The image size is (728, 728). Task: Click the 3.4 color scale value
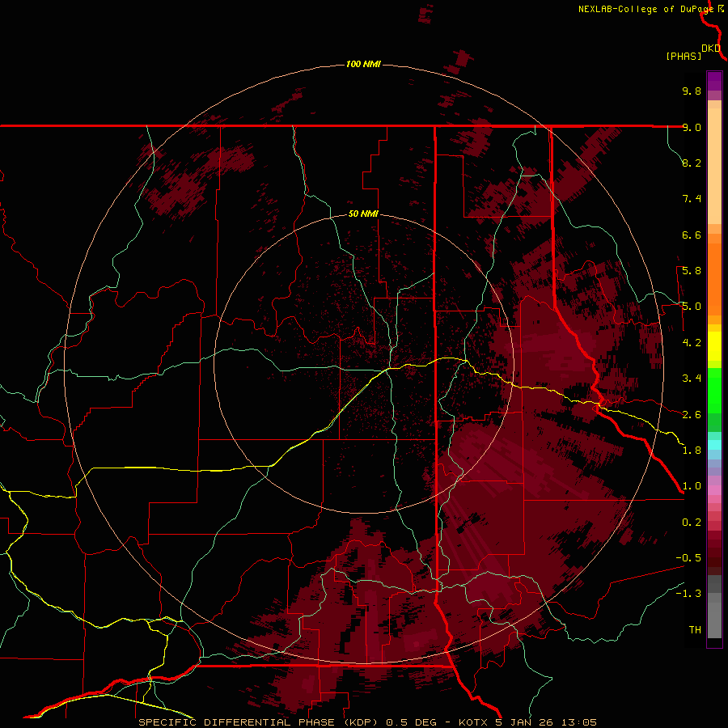(x=692, y=379)
